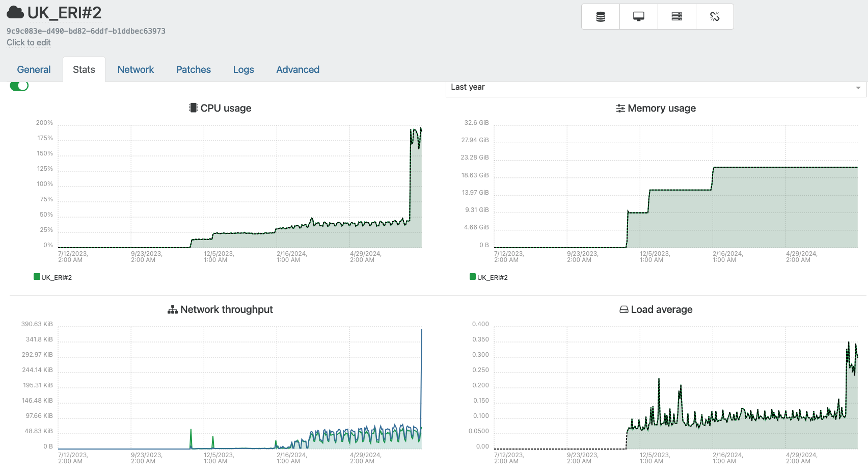The image size is (868, 474).
Task: Open the Advanced tab
Action: click(x=298, y=69)
